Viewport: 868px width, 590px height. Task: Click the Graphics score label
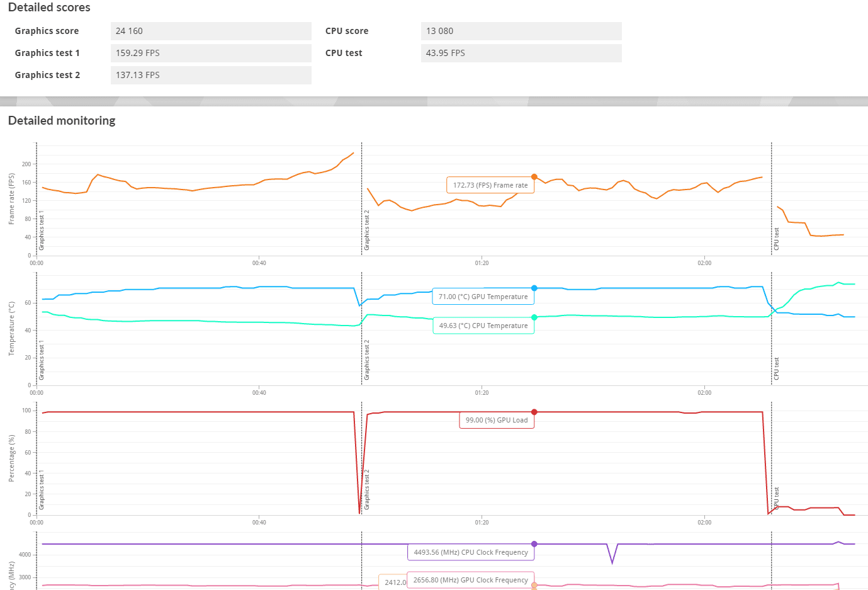click(x=47, y=31)
